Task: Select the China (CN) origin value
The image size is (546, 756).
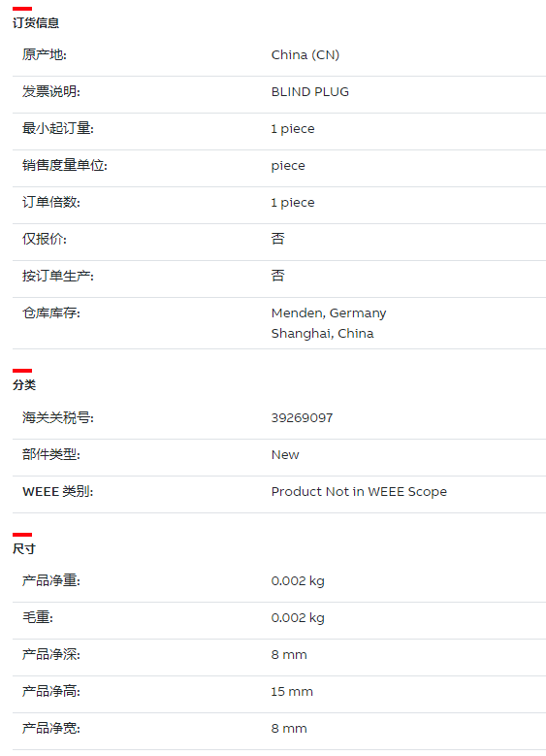Action: [x=305, y=55]
